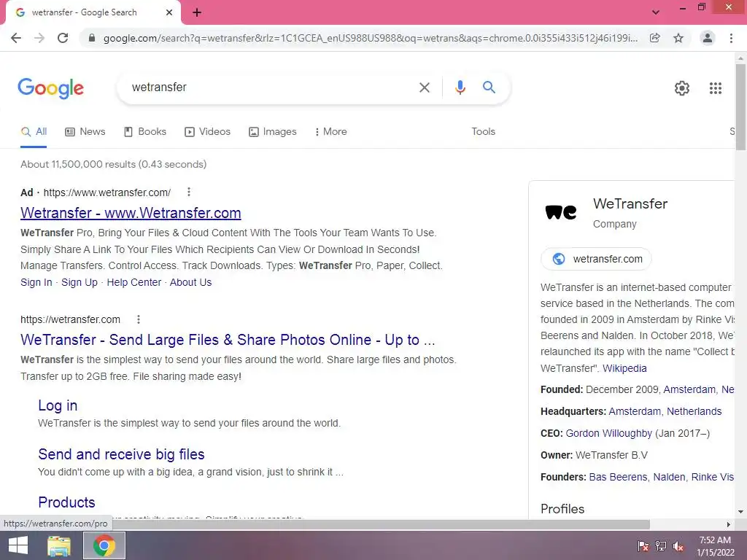The height and width of the screenshot is (560, 747).
Task: Open the search Tools options
Action: [483, 132]
